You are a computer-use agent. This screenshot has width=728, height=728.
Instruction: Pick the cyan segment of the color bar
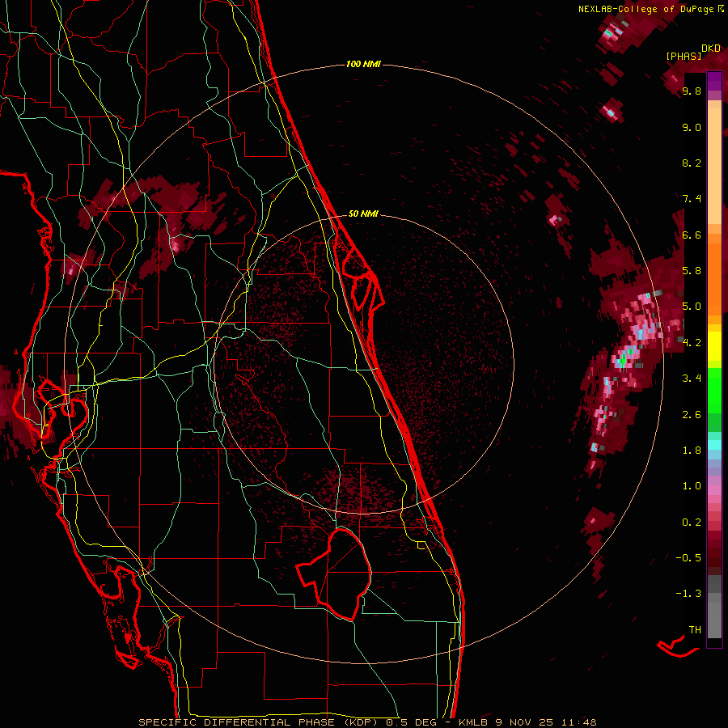714,445
